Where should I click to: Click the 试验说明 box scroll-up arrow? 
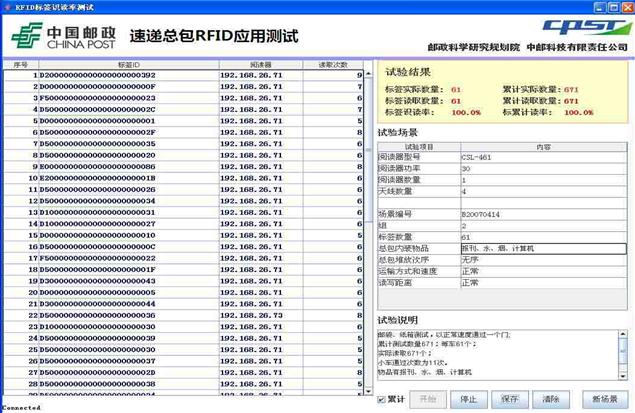pyautogui.click(x=623, y=334)
